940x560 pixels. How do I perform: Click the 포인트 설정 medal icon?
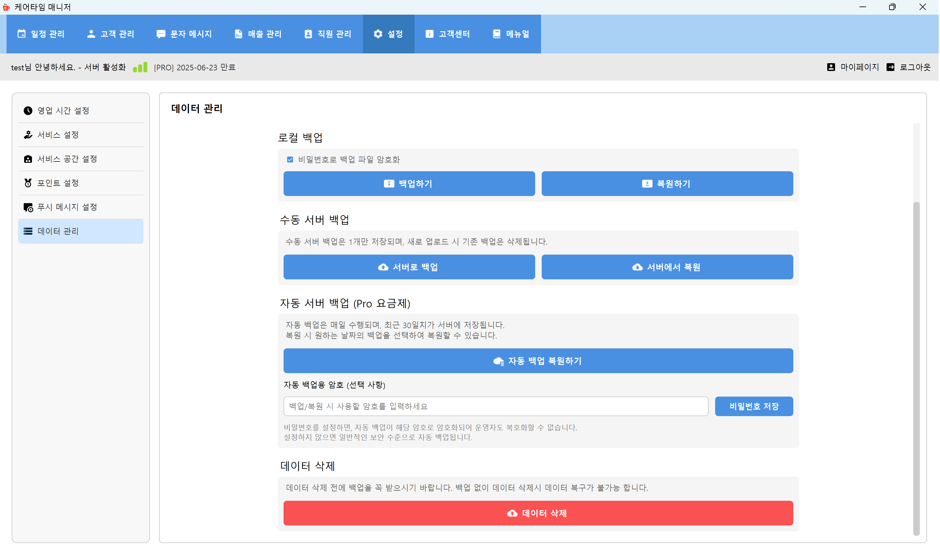coord(28,183)
